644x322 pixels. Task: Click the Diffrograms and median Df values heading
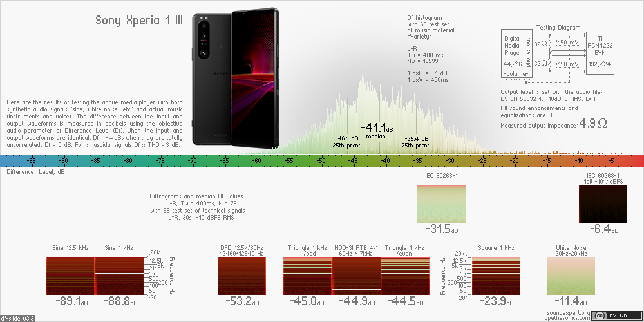point(196,196)
